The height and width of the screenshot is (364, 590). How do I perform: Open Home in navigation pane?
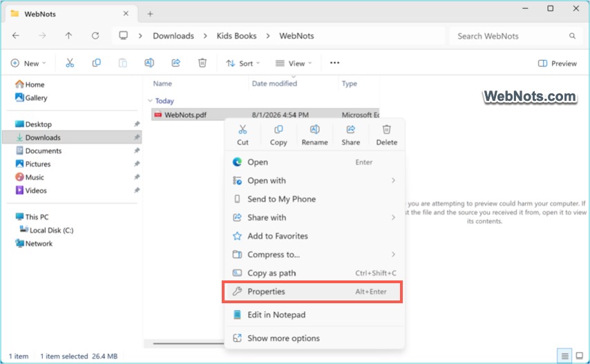(x=30, y=84)
